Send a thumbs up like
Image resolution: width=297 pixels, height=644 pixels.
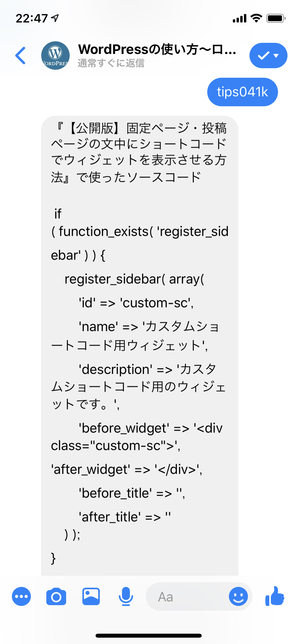click(x=275, y=596)
